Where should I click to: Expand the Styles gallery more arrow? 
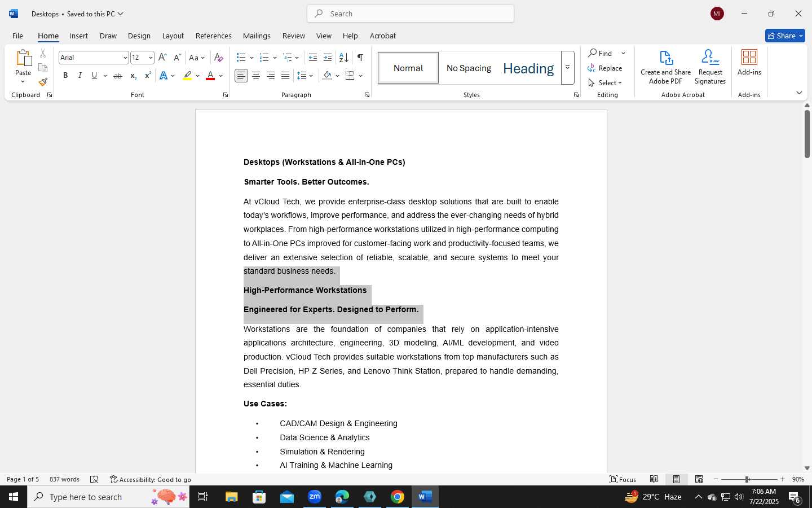pyautogui.click(x=568, y=68)
